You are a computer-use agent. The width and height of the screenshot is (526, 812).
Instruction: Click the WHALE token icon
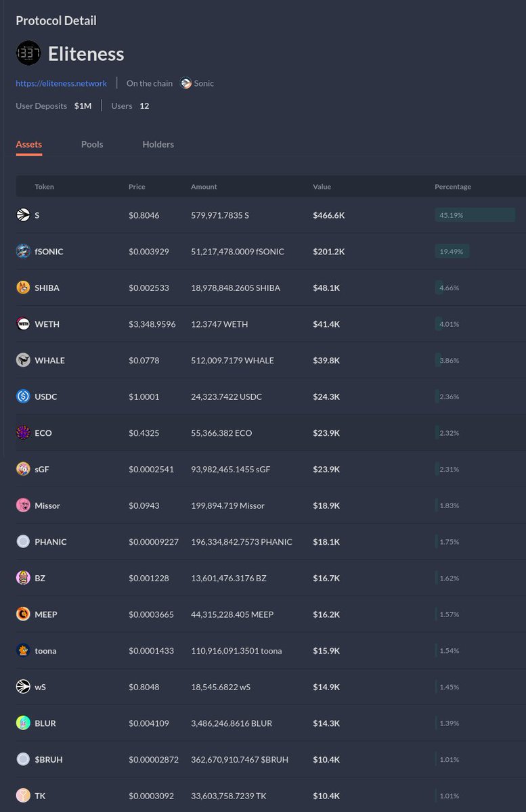tap(23, 361)
